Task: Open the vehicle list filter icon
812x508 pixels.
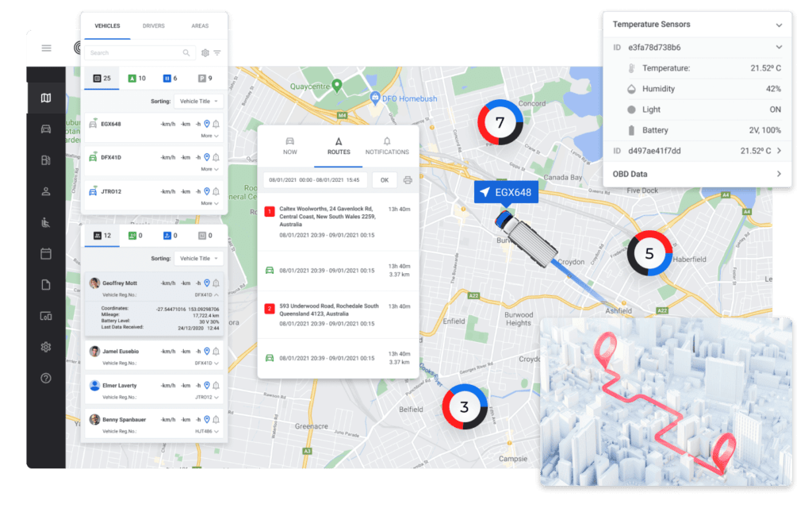Action: pyautogui.click(x=217, y=53)
